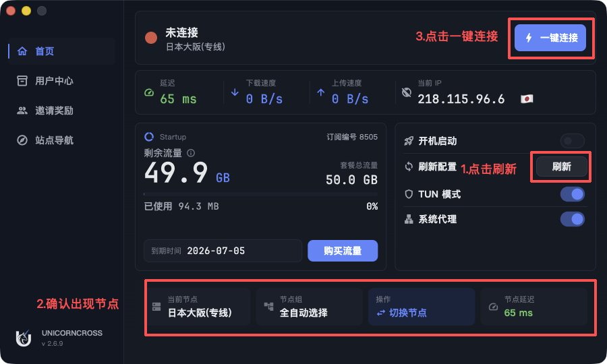Click the 刷新 refresh button
This screenshot has height=364, width=607.
point(562,166)
